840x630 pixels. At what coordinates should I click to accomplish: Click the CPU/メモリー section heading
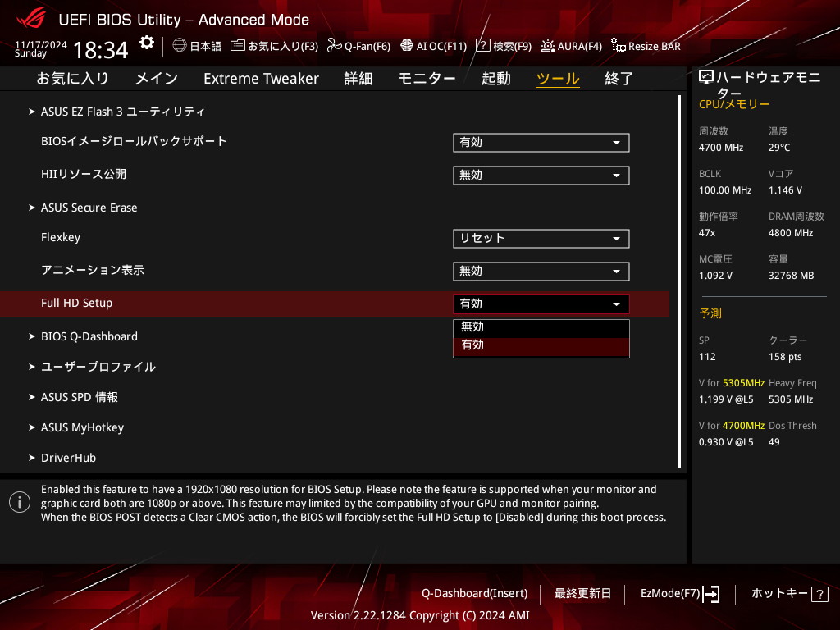click(x=734, y=104)
